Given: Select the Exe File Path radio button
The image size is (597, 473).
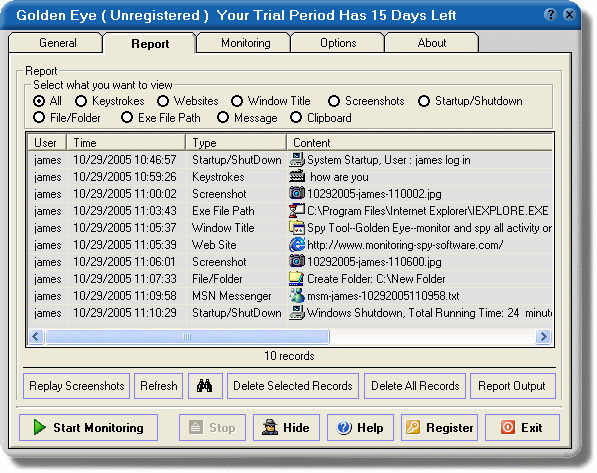Looking at the screenshot, I should click(127, 118).
